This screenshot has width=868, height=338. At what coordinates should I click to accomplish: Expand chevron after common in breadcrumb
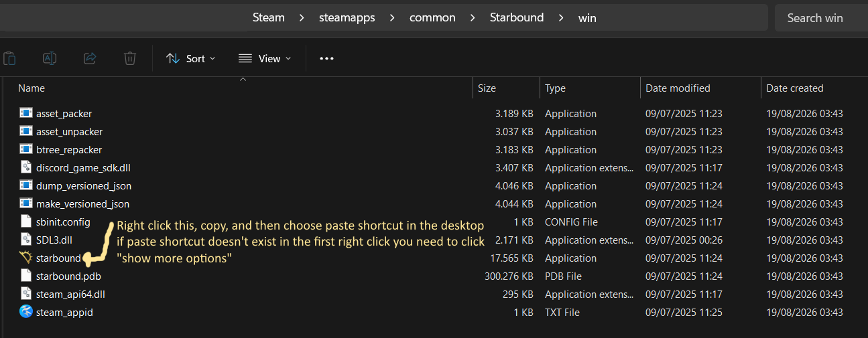pyautogui.click(x=473, y=18)
